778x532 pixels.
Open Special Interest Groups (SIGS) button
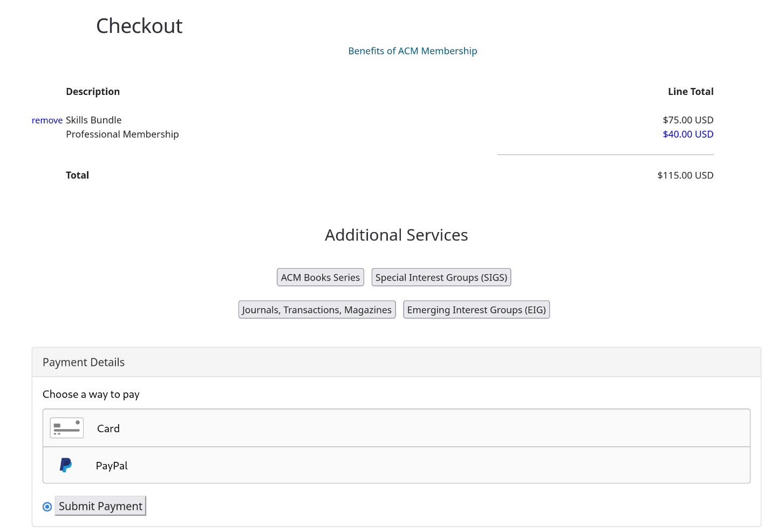pos(441,277)
